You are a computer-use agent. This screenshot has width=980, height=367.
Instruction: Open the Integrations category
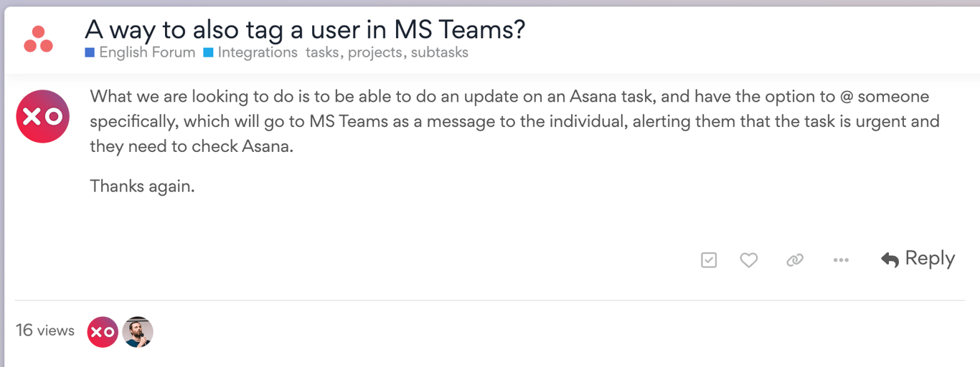(258, 52)
